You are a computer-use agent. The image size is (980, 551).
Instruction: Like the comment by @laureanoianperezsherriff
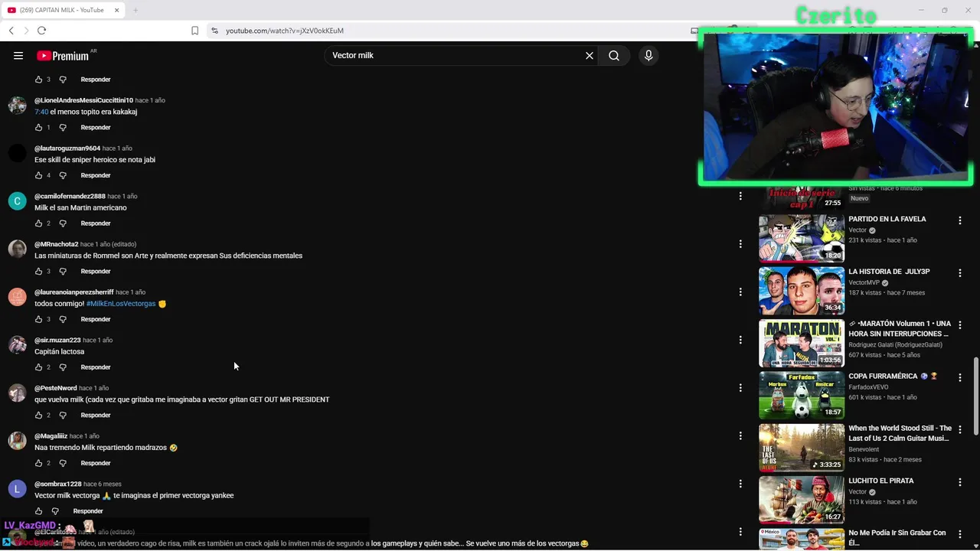tap(38, 319)
